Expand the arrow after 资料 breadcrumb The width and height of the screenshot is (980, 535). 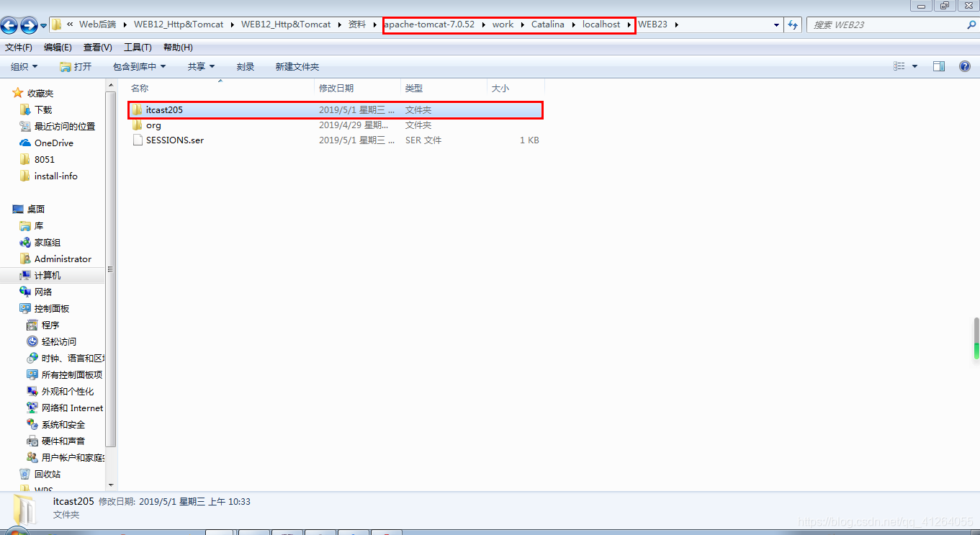pyautogui.click(x=375, y=24)
